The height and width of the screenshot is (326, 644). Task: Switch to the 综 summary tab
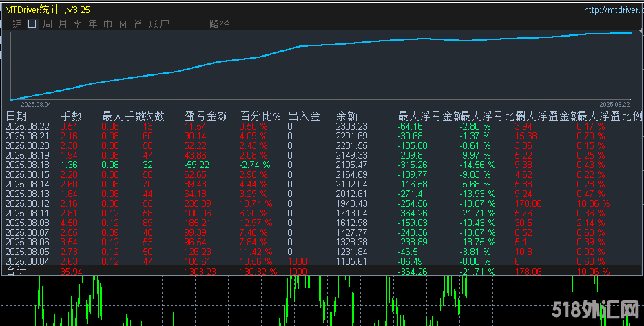point(17,24)
